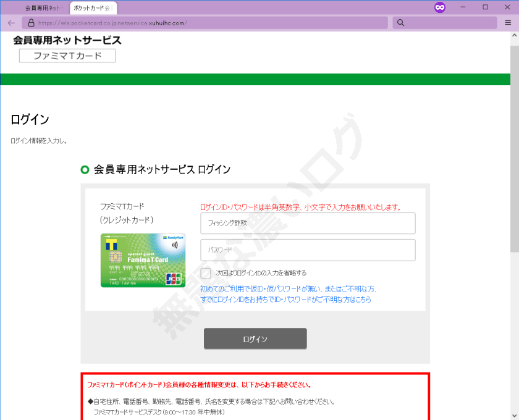Screen dimensions: 519x420
Task: Click the Famima T Card image
Action: tap(143, 261)
